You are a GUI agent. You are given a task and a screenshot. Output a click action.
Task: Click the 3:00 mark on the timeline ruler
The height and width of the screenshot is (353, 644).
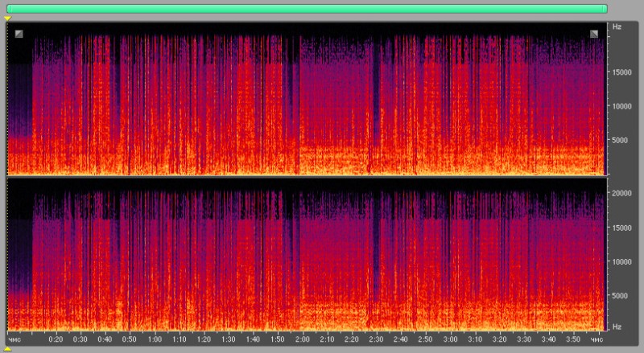(451, 339)
